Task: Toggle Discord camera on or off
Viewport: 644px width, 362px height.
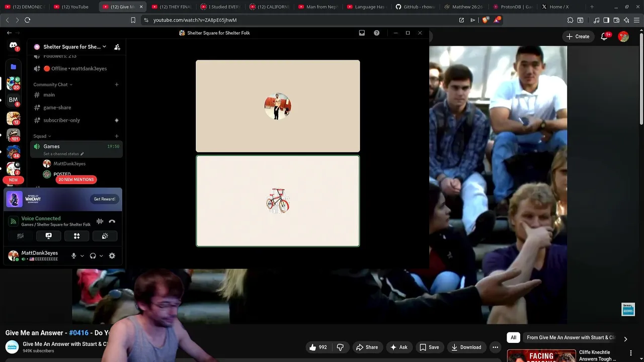Action: pyautogui.click(x=20, y=236)
